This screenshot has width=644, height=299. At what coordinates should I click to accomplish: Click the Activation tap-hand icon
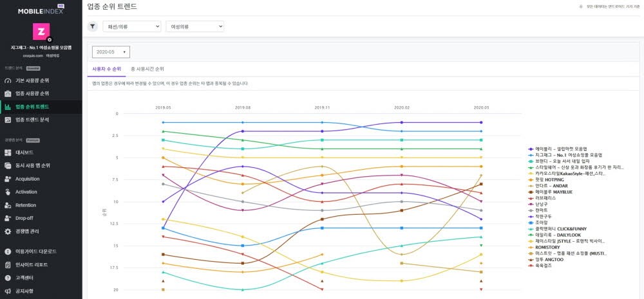tap(7, 192)
